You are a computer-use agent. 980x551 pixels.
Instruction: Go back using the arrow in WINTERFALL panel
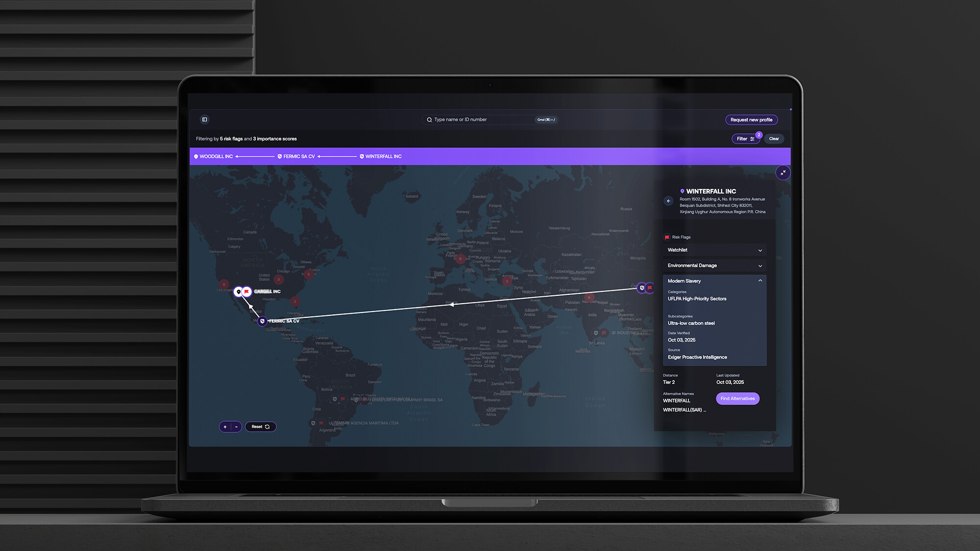pos(668,201)
